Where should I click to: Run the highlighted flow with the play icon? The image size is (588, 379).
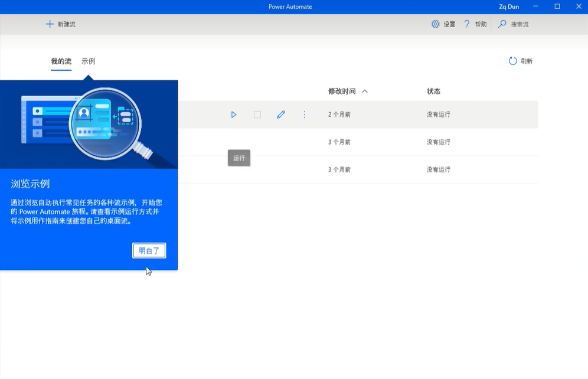(x=234, y=115)
